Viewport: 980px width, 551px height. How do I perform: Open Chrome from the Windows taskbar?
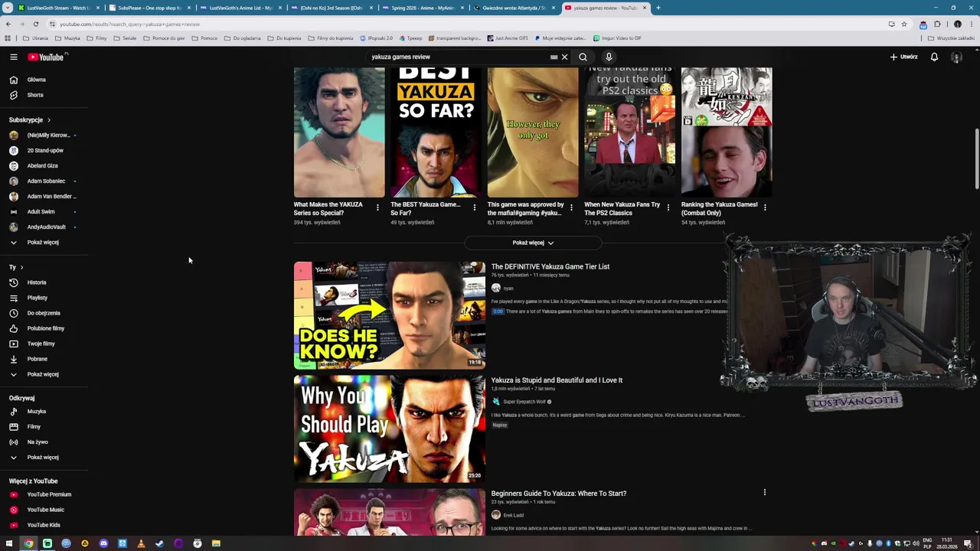pyautogui.click(x=28, y=543)
